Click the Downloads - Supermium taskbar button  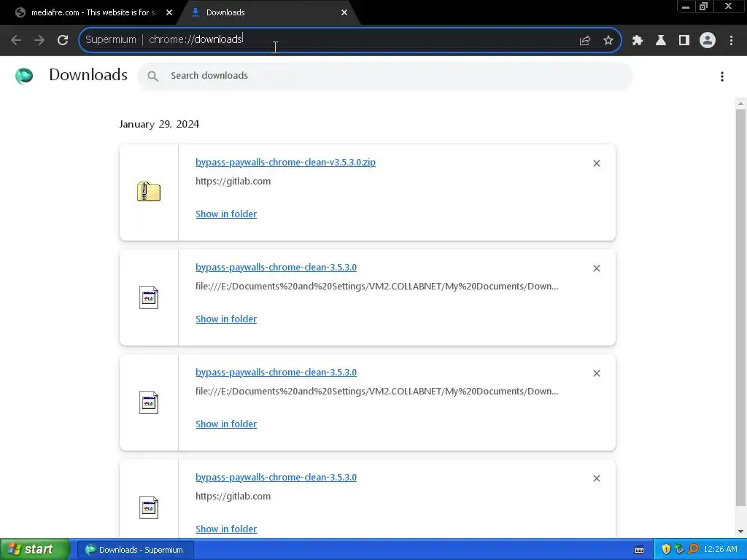[136, 550]
